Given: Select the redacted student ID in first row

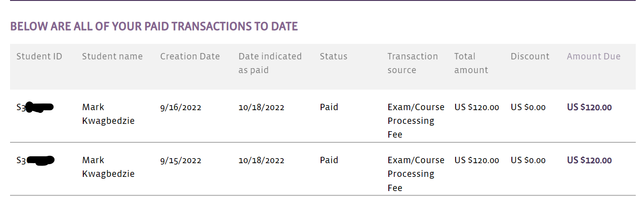Looking at the screenshot, I should pyautogui.click(x=35, y=108).
